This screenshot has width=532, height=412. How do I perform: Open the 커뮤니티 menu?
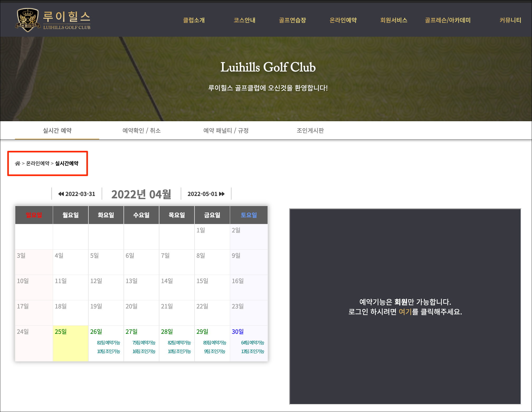tap(510, 20)
